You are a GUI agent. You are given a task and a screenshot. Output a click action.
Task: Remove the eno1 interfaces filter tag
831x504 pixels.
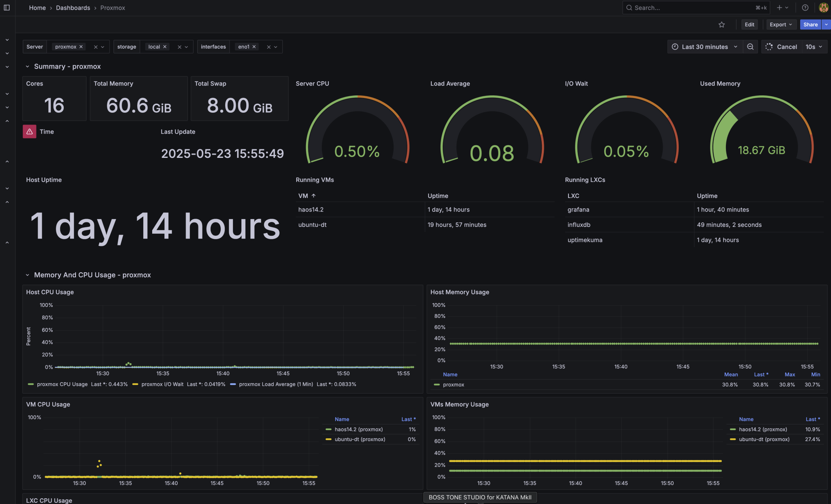click(x=254, y=46)
